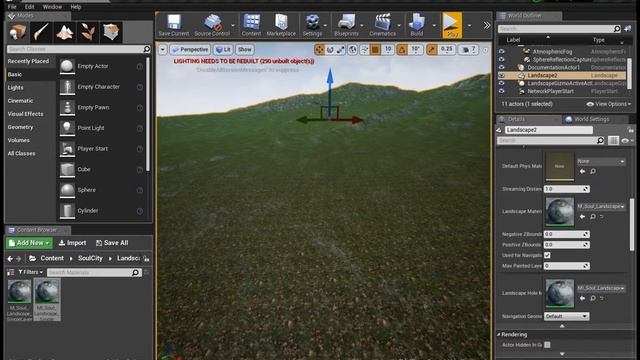Click the Build toolbar icon

click(417, 25)
